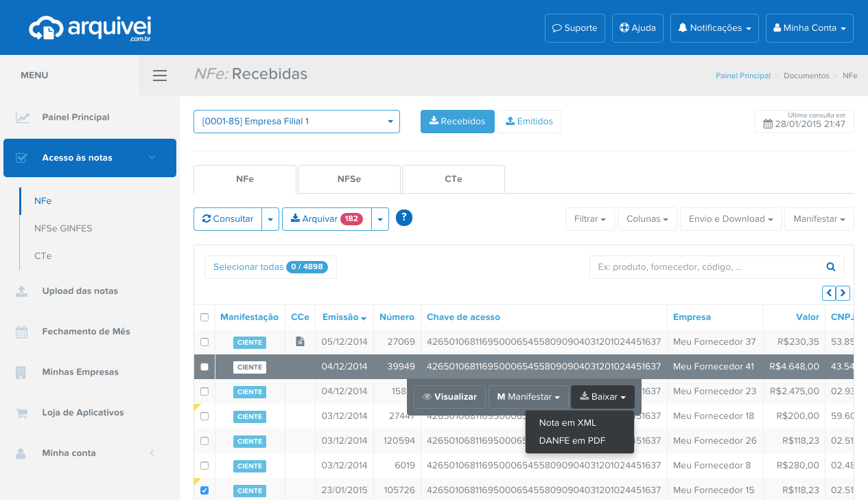Click the arquivei logo
The height and width of the screenshot is (500, 868).
[90, 27]
